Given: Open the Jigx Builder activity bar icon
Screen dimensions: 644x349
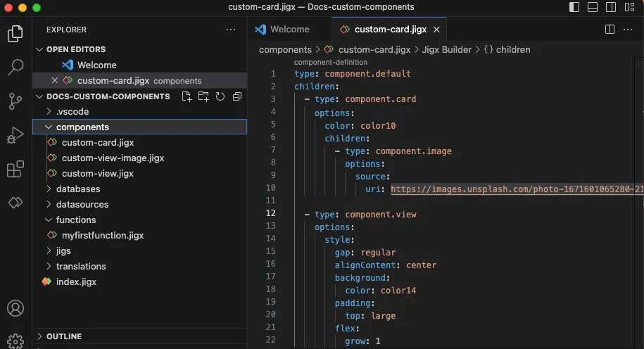Looking at the screenshot, I should point(15,203).
